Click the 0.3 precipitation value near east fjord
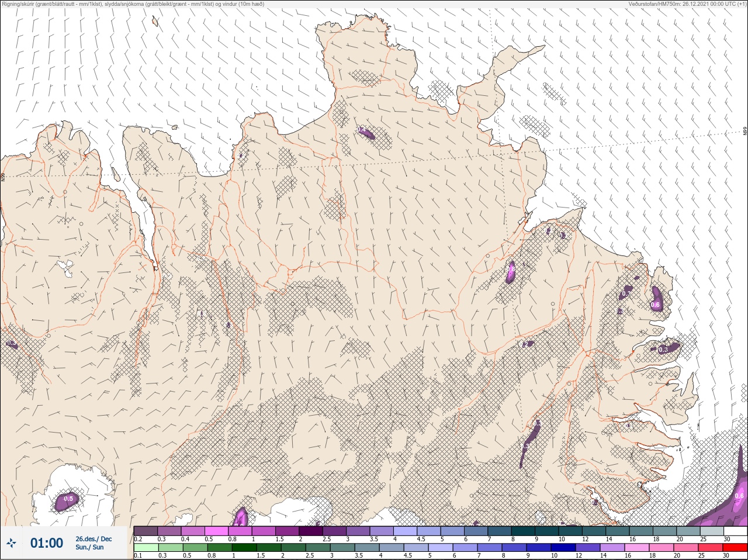This screenshot has height=560, width=748. click(663, 350)
